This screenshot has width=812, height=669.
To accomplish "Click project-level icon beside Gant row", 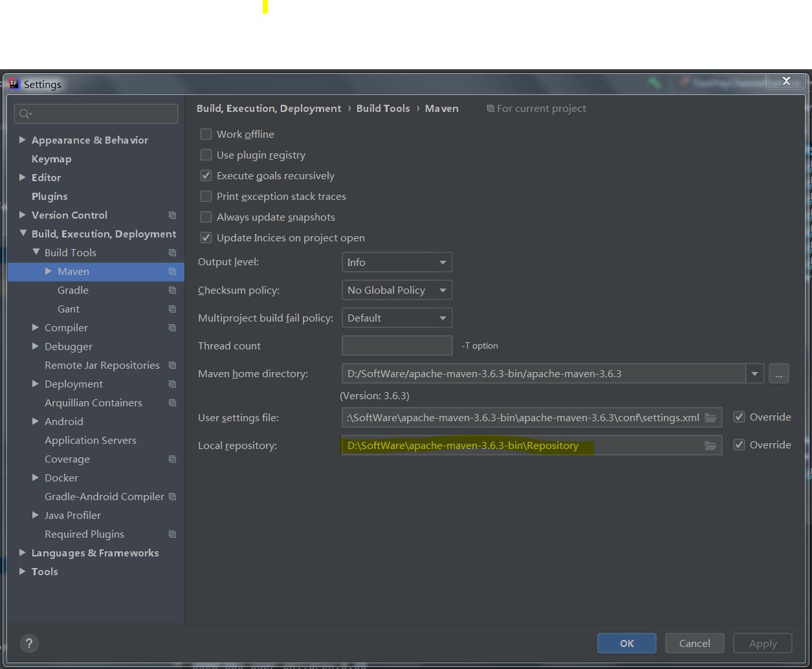I will [x=172, y=309].
